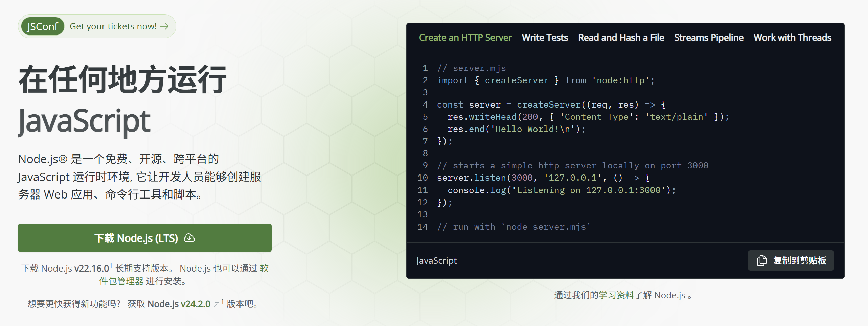The width and height of the screenshot is (868, 326).
Task: Click the external link arrow beside Node.js v24.2.0
Action: point(216,304)
